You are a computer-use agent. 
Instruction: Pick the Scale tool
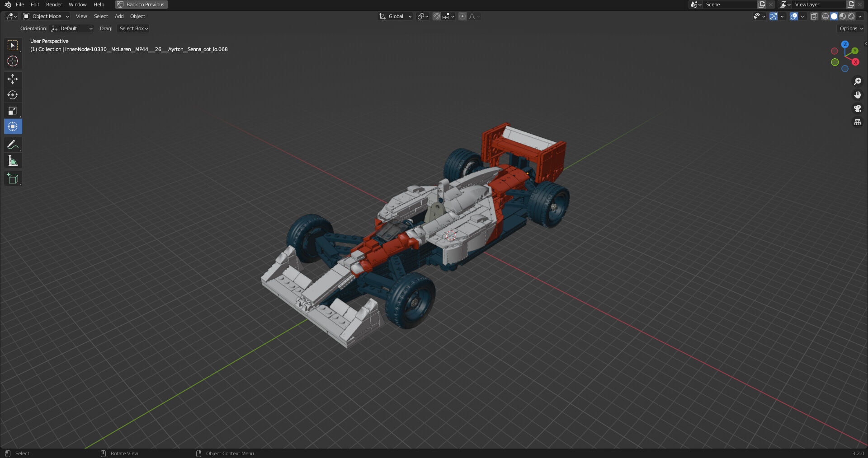13,111
